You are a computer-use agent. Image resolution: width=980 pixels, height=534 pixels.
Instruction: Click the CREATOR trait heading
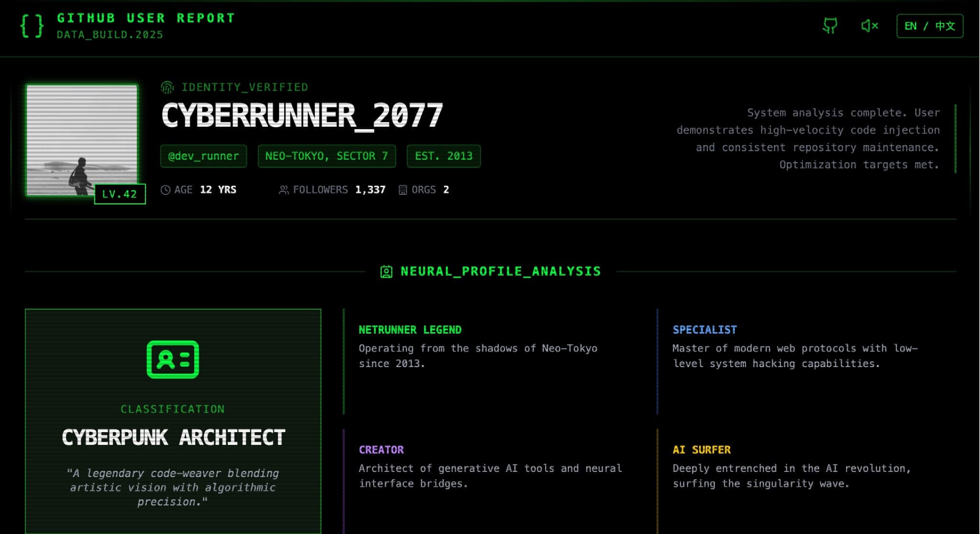(381, 449)
